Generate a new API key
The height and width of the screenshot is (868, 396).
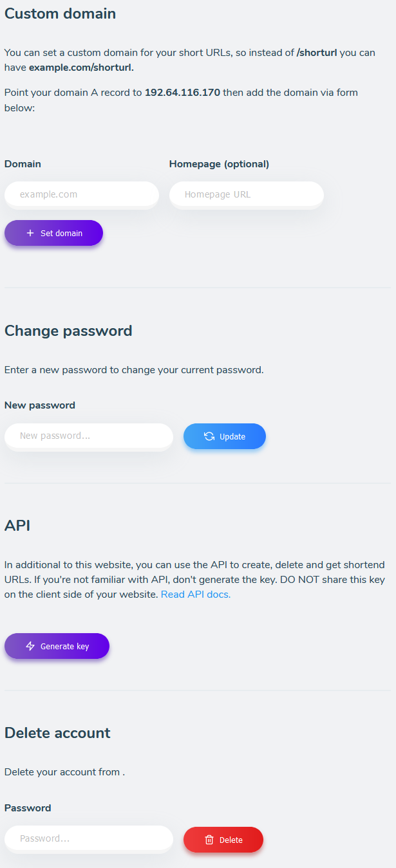pos(57,646)
